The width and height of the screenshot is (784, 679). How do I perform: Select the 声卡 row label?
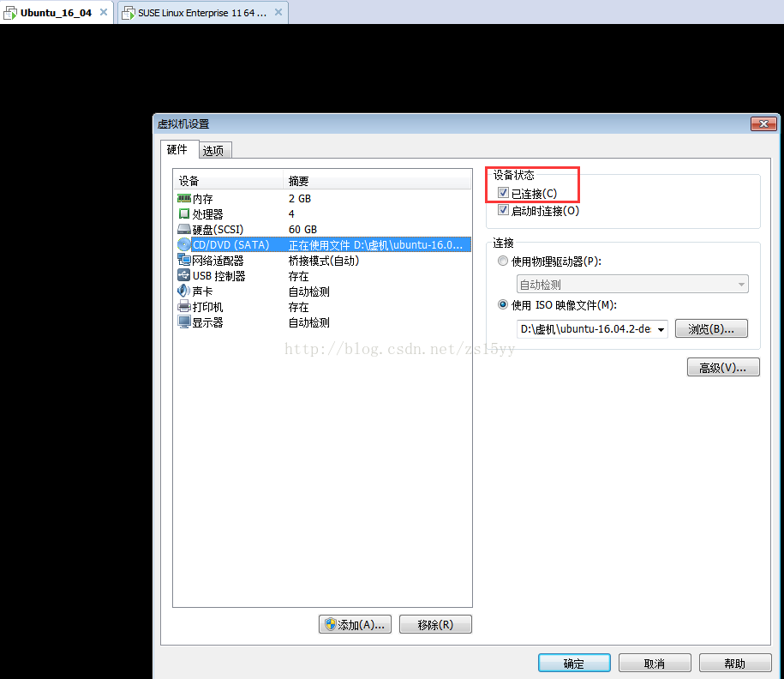[x=203, y=291]
